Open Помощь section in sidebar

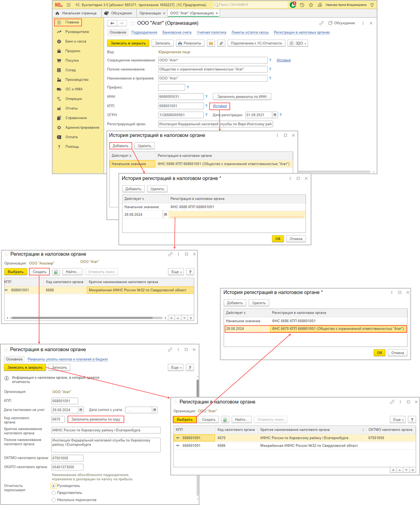pos(72,146)
